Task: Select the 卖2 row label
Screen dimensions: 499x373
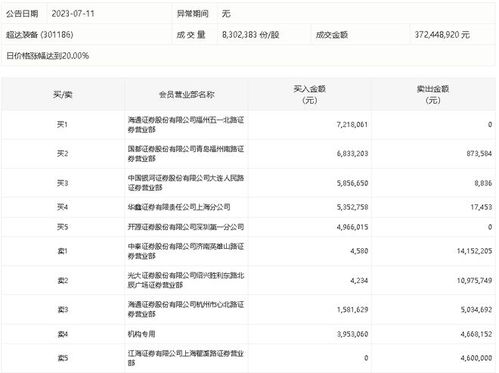Action: (62, 280)
